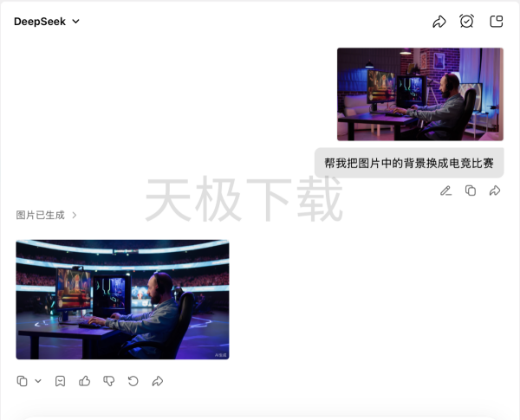Click the 图片已生成 label text
This screenshot has width=520, height=420.
tap(40, 215)
